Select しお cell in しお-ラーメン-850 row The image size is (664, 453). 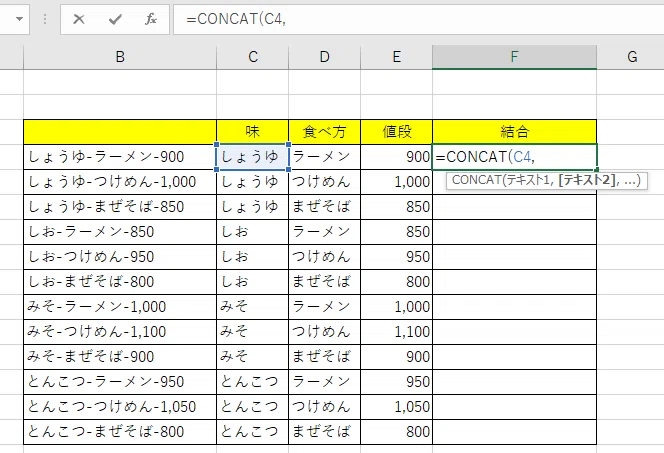pyautogui.click(x=253, y=232)
